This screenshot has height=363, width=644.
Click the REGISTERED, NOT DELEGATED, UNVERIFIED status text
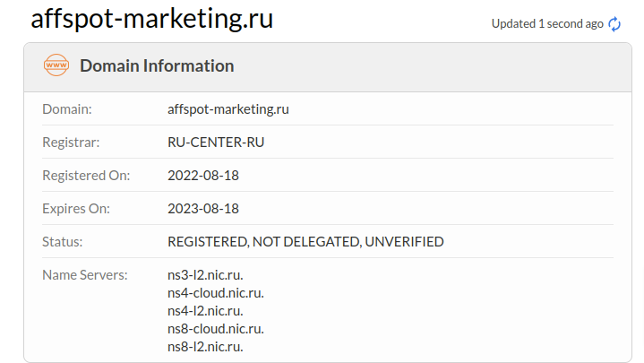pyautogui.click(x=305, y=241)
